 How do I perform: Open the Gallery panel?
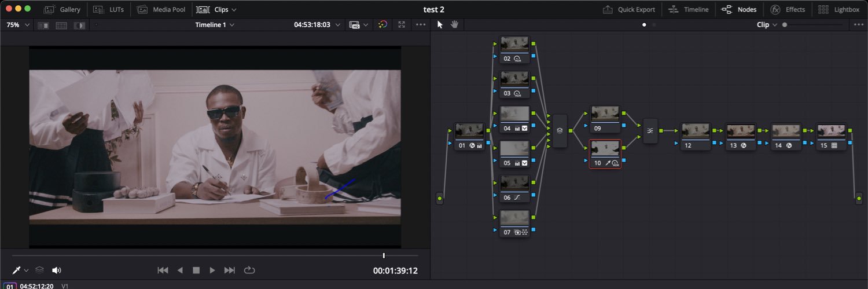pyautogui.click(x=62, y=9)
